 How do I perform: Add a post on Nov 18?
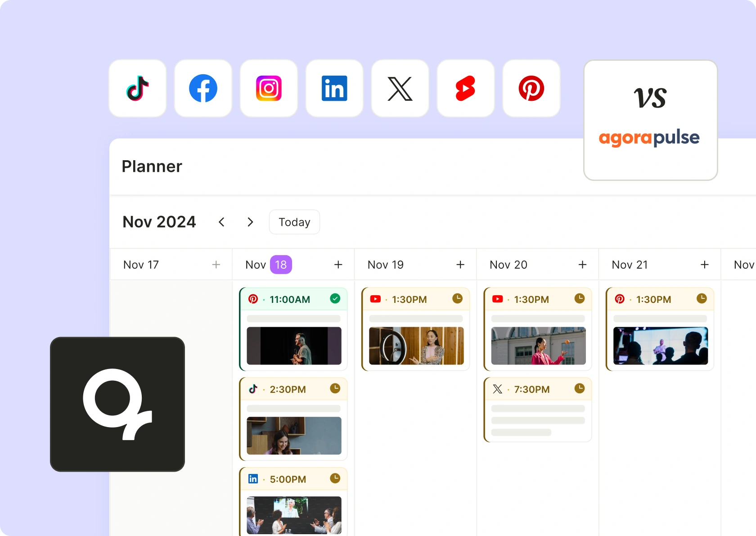pos(338,265)
